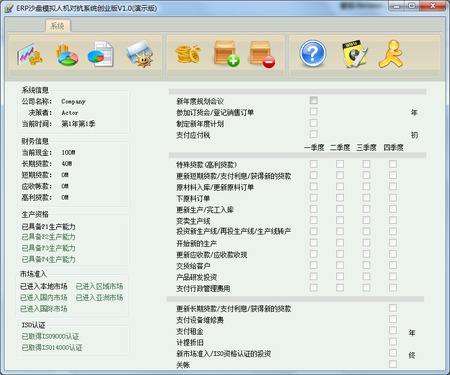Viewport: 450px width, 375px height.
Task: Tick the 计提折旧 checkbox
Action: point(393,342)
